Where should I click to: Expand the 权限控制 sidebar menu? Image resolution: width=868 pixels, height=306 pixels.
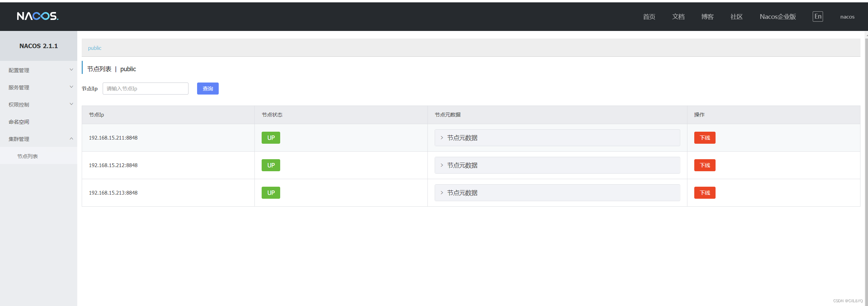click(38, 105)
